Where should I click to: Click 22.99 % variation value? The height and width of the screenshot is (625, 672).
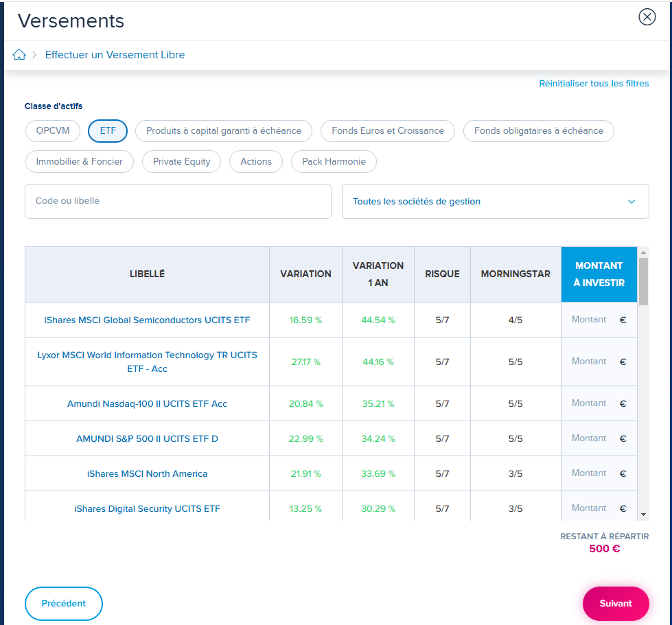(305, 438)
